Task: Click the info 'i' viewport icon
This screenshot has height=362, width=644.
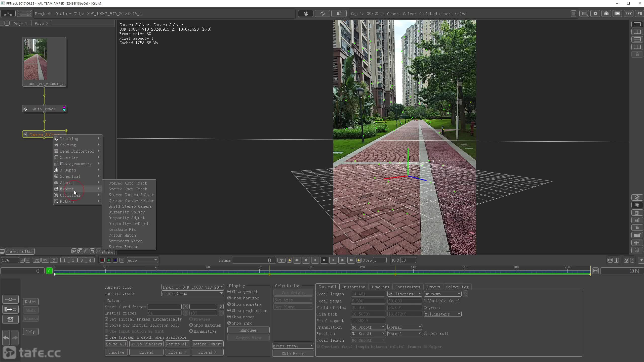Action: [x=616, y=260]
